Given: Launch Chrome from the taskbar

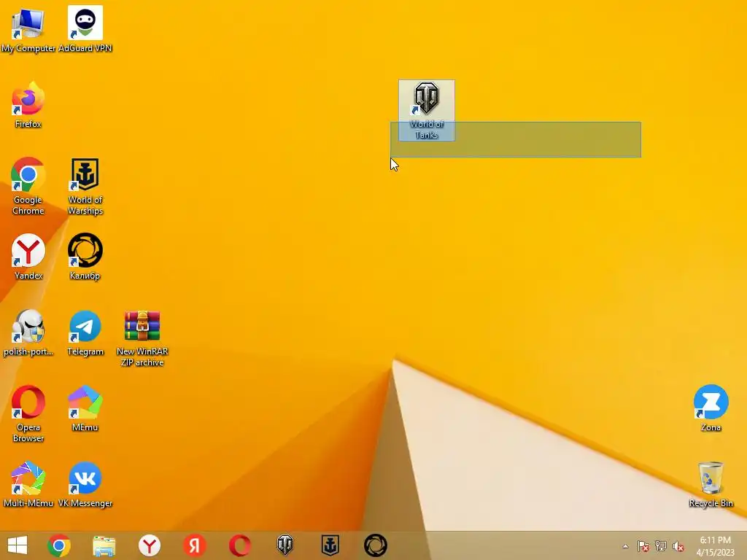Looking at the screenshot, I should click(59, 545).
